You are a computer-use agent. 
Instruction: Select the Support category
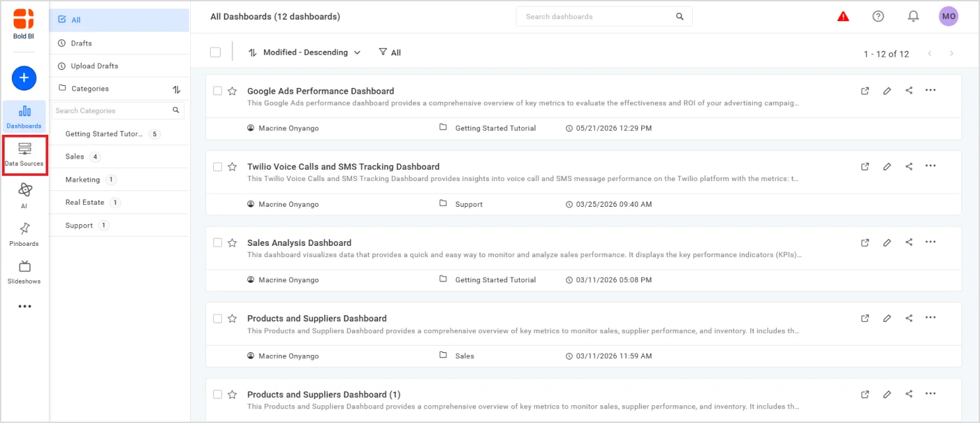coord(120,225)
